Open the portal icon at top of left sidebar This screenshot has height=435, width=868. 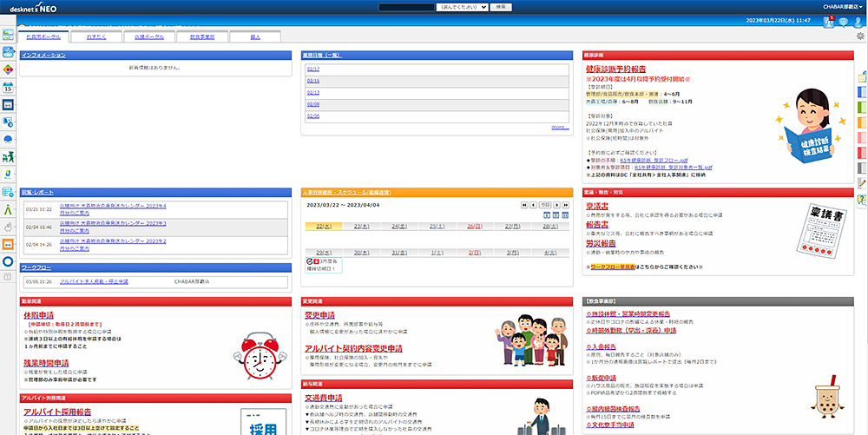(8, 35)
